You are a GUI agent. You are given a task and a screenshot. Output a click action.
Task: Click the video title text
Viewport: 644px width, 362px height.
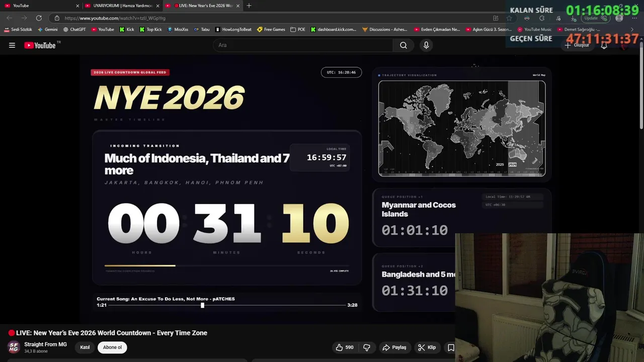tap(112, 333)
